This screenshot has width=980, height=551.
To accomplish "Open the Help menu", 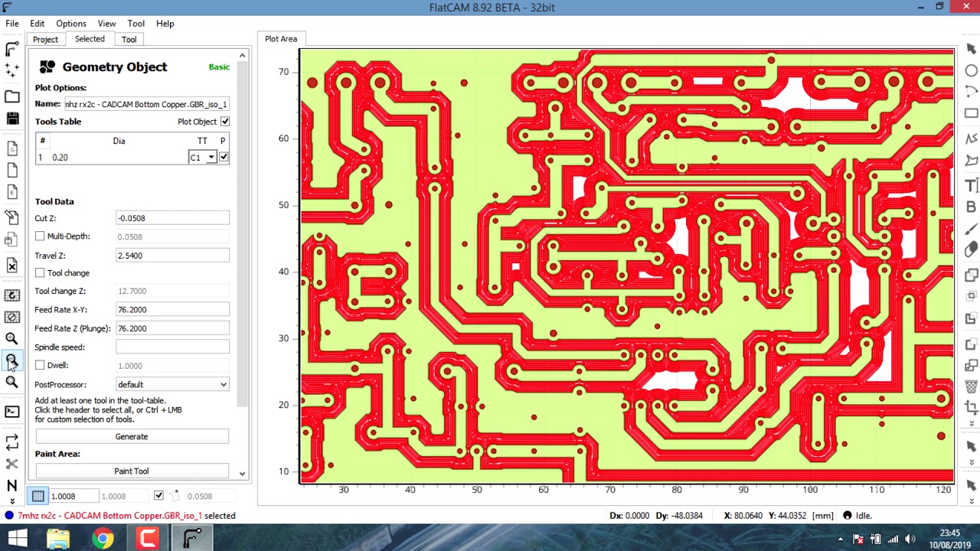I will tap(165, 24).
